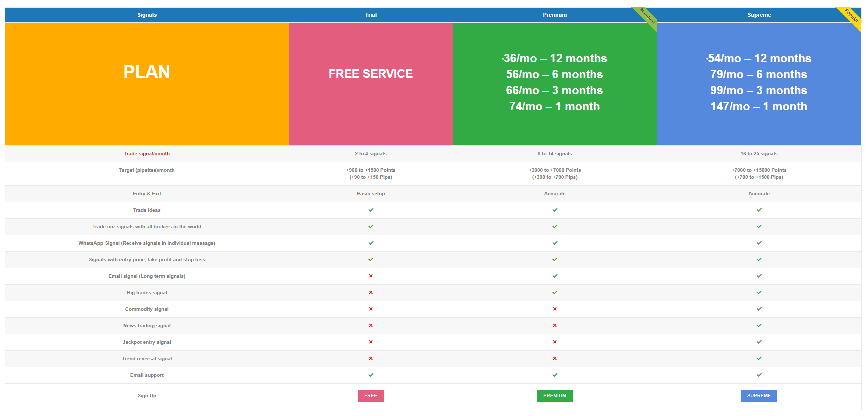
Task: Click Premium checkmark for Big trades signal
Action: (555, 293)
